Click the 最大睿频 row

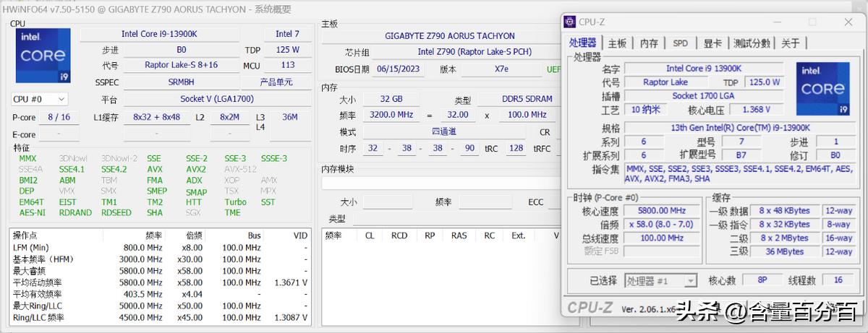coord(160,271)
